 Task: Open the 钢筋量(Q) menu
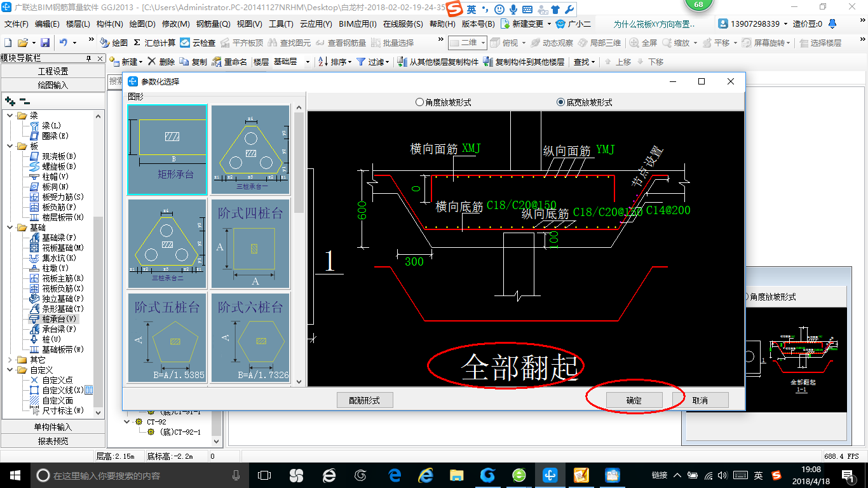[x=213, y=24]
